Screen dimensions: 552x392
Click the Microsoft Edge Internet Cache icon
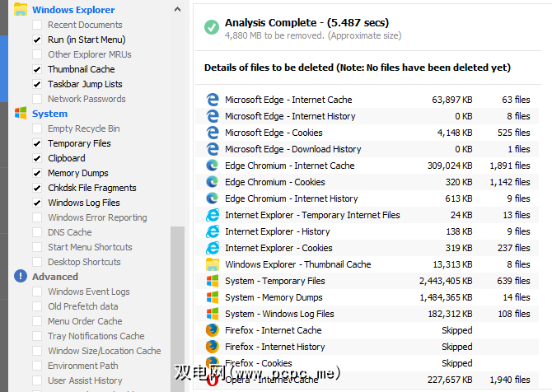pos(213,100)
